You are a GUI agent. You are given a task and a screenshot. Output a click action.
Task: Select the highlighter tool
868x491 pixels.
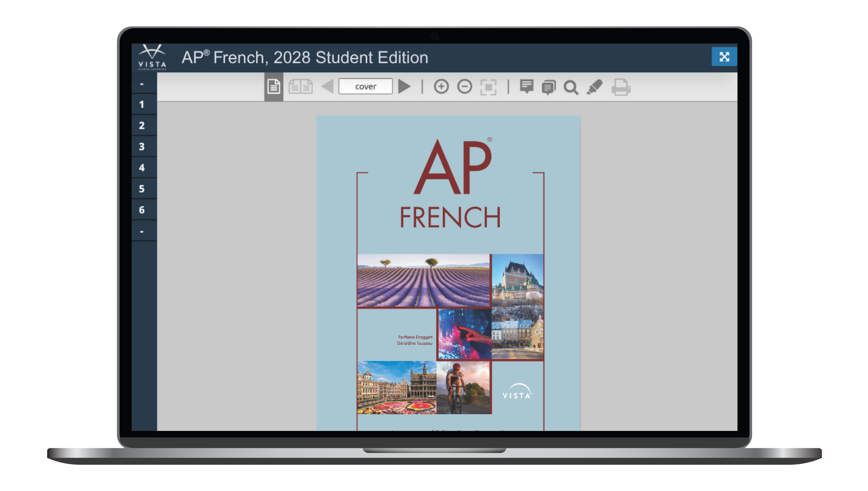pos(594,87)
